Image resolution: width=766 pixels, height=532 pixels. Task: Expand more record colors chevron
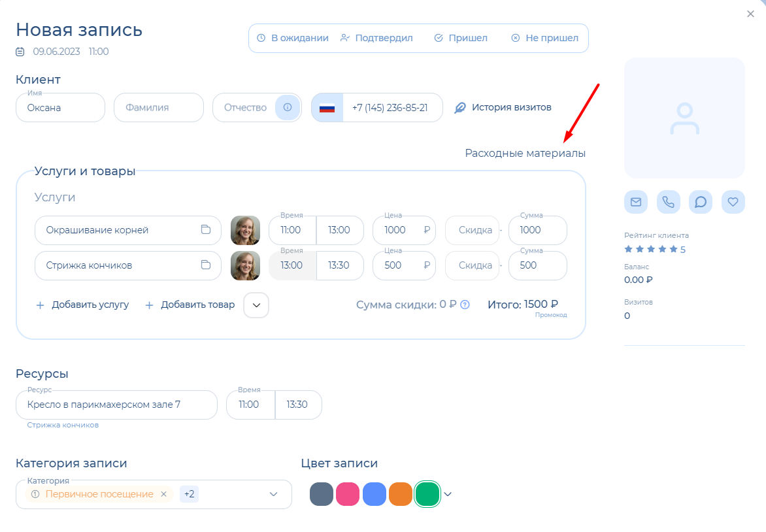pos(448,494)
